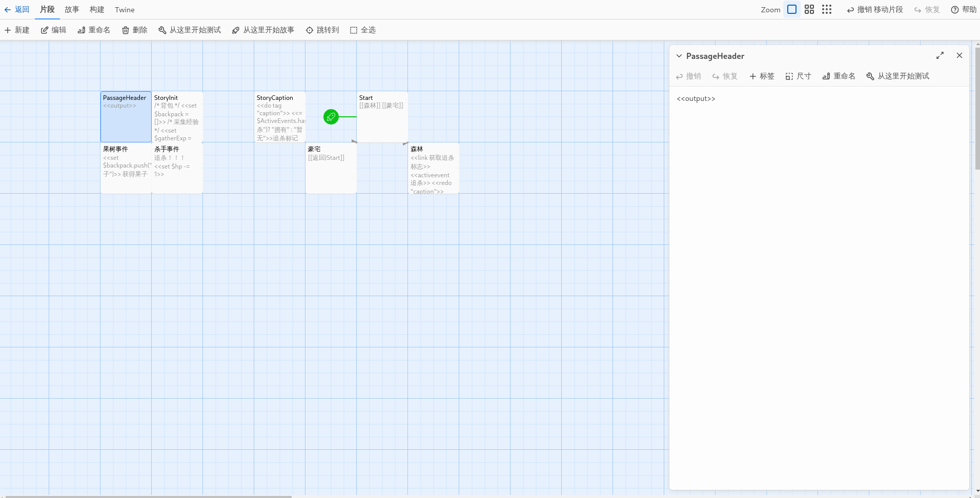
Task: Select the 果树事件 passage card
Action: 126,168
